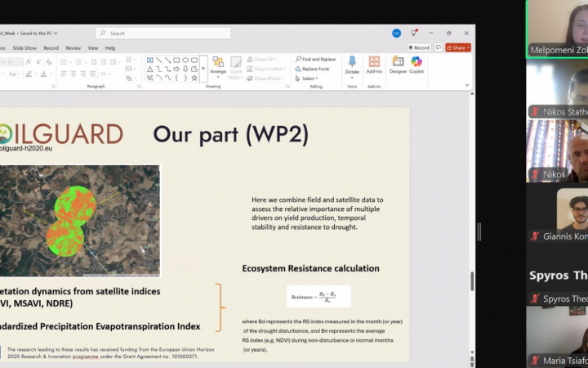Start Dictate with the microphone icon

click(x=352, y=61)
